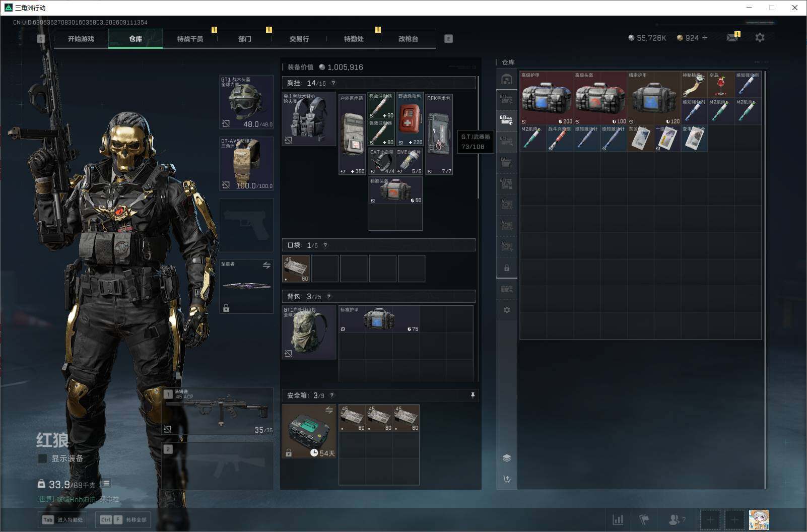This screenshot has width=807, height=532.
Task: Select the 仓库 tab
Action: pos(136,39)
